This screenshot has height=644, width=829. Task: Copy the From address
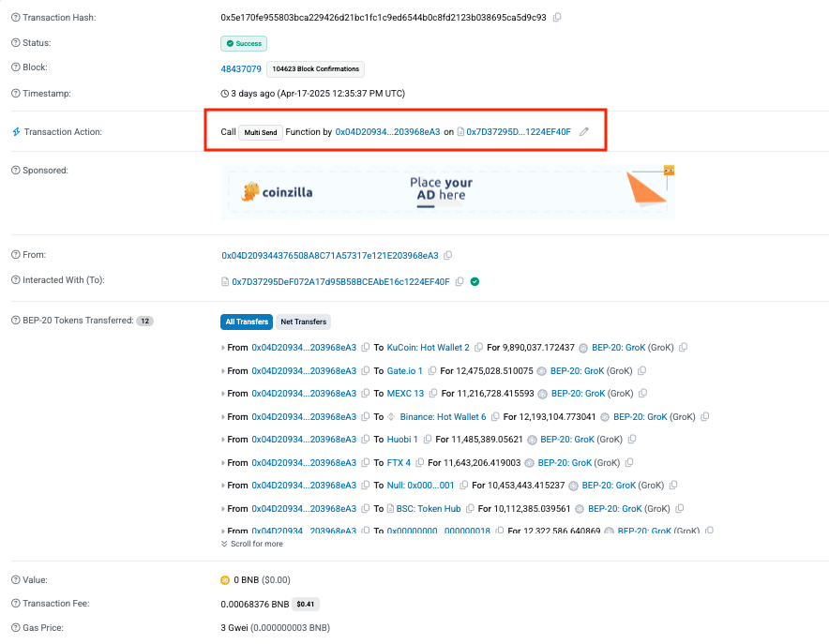click(448, 255)
